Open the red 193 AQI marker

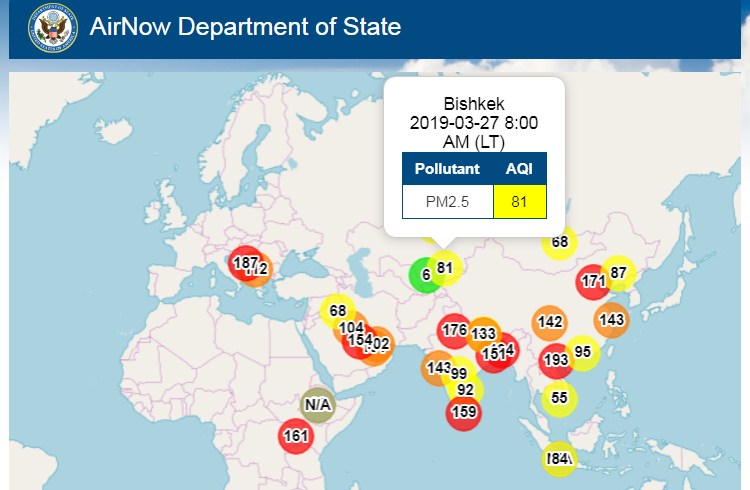[x=556, y=360]
